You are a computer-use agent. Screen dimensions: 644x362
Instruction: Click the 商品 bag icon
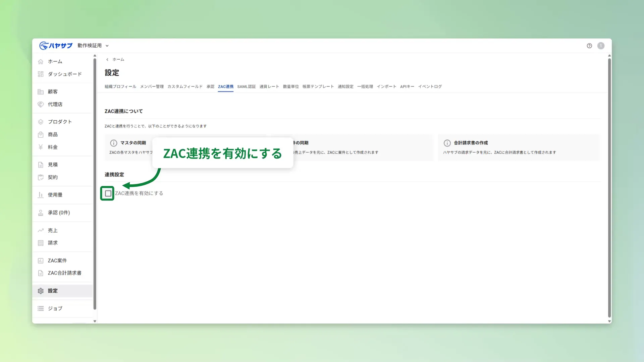[x=41, y=134]
